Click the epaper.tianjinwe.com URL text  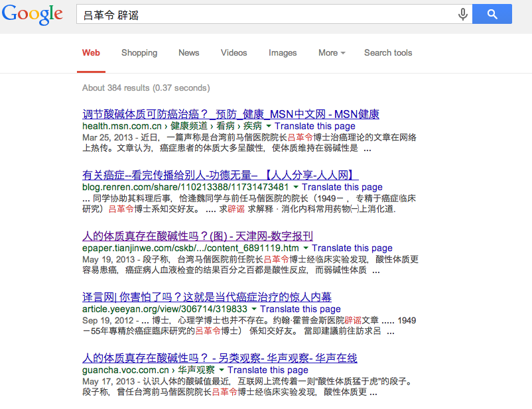coord(190,248)
